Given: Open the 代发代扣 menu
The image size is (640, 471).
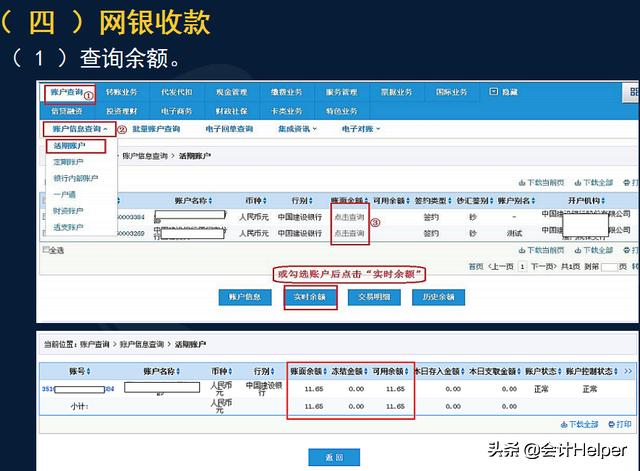Looking at the screenshot, I should tap(176, 92).
